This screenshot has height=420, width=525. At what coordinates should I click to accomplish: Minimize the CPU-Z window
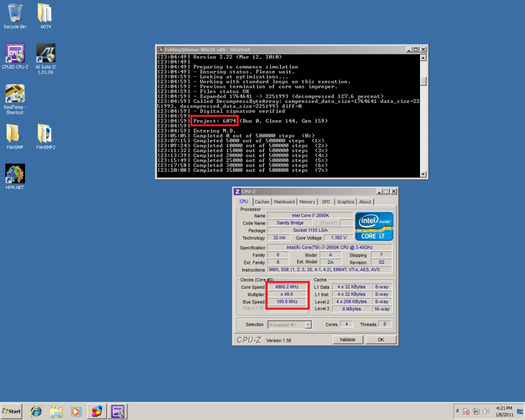[379, 191]
